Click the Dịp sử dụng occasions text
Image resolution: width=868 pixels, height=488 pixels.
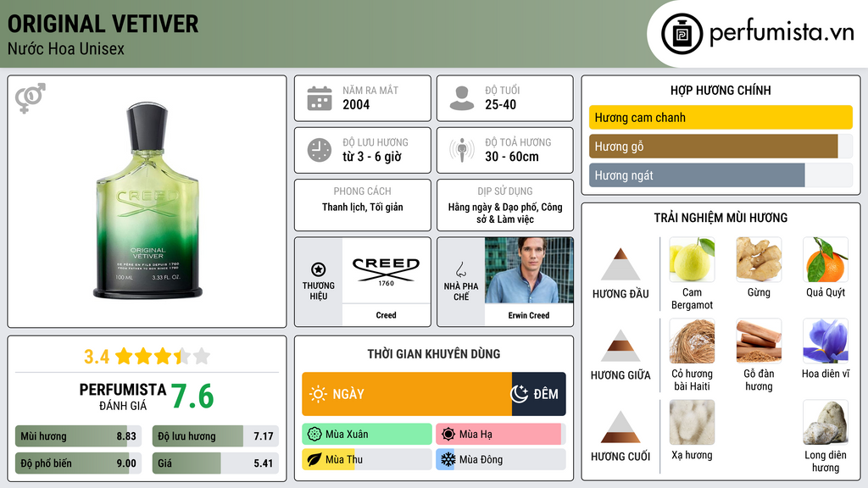(505, 213)
